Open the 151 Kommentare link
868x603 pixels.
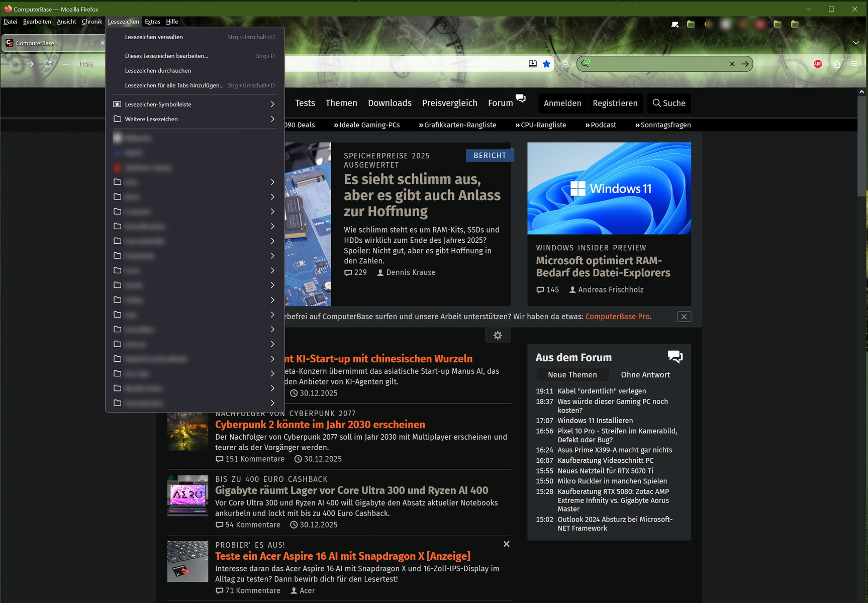[x=250, y=459]
